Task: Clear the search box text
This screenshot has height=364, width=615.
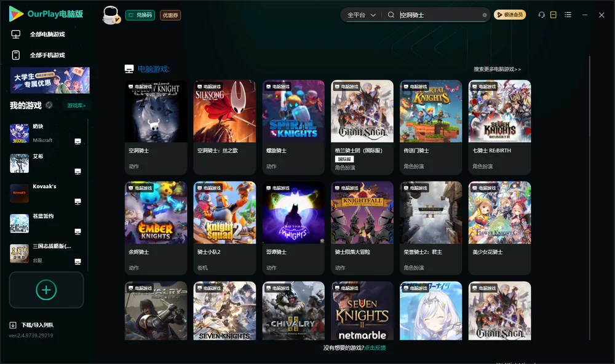Action: click(485, 15)
